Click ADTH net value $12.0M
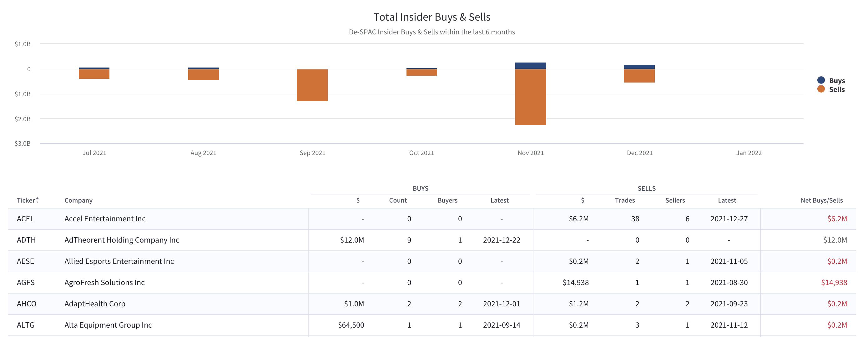 [835, 240]
